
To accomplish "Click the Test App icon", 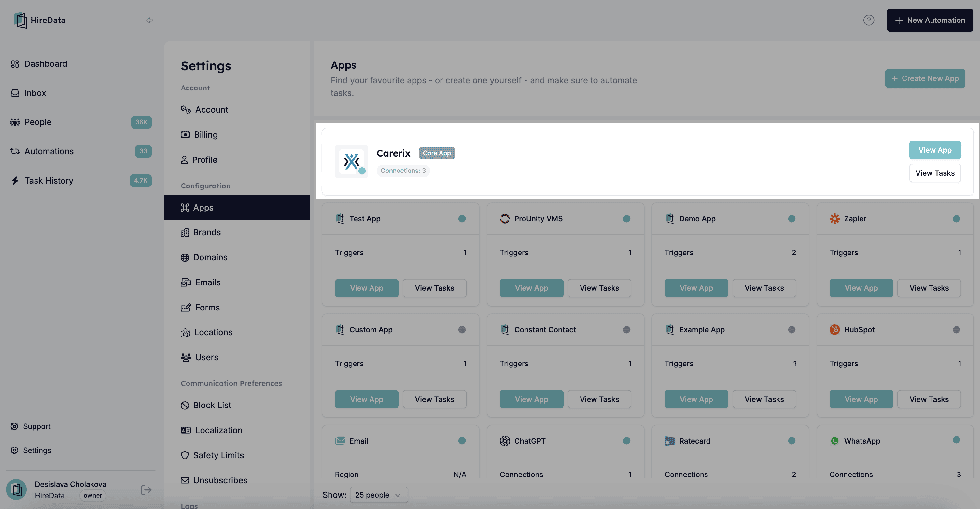I will coord(340,219).
